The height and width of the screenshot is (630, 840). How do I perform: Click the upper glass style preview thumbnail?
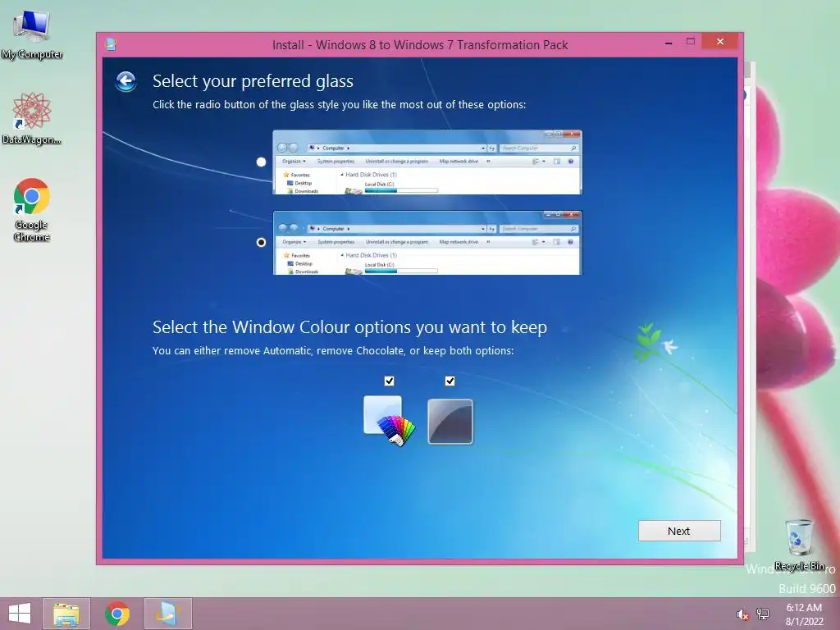(427, 162)
